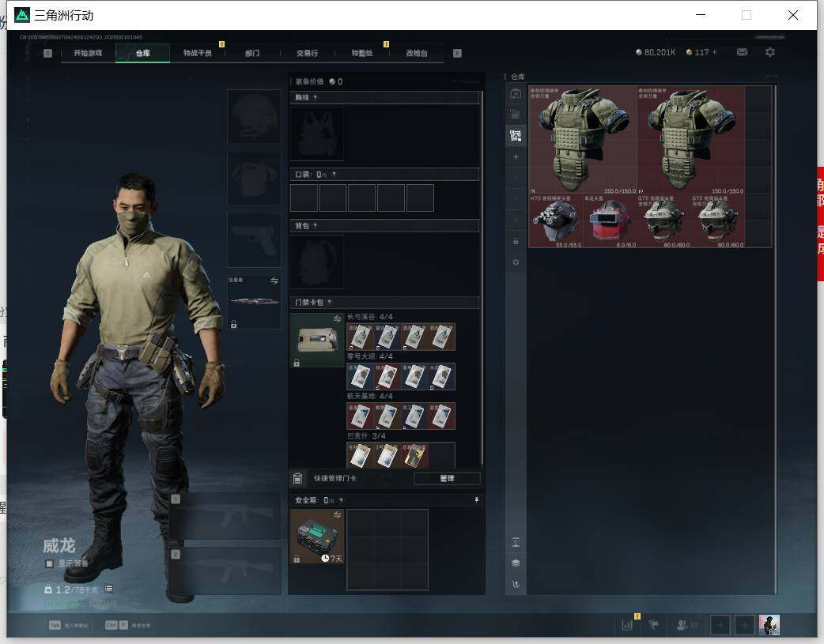Click the help icon beside 门禁卡包
This screenshot has height=644, width=824.
click(x=330, y=302)
